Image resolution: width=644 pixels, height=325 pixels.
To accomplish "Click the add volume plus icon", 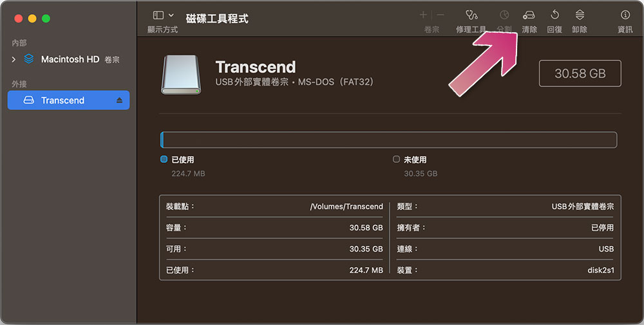I will 423,15.
